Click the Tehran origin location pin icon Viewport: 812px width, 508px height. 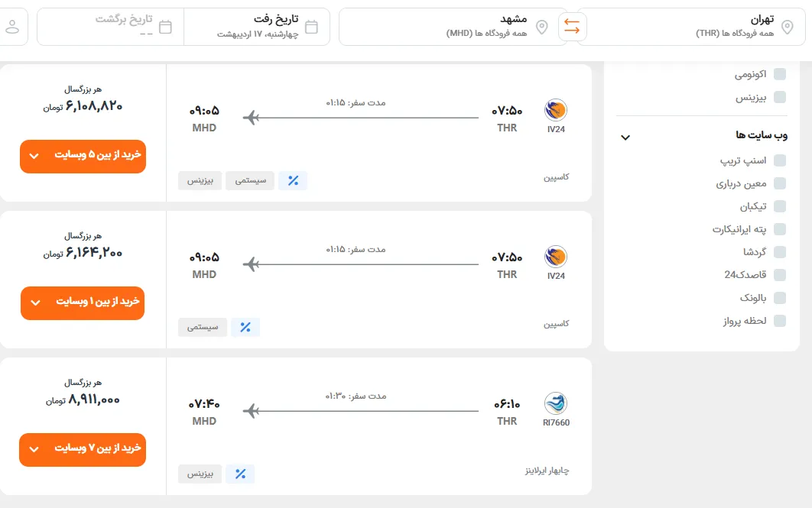(x=787, y=27)
